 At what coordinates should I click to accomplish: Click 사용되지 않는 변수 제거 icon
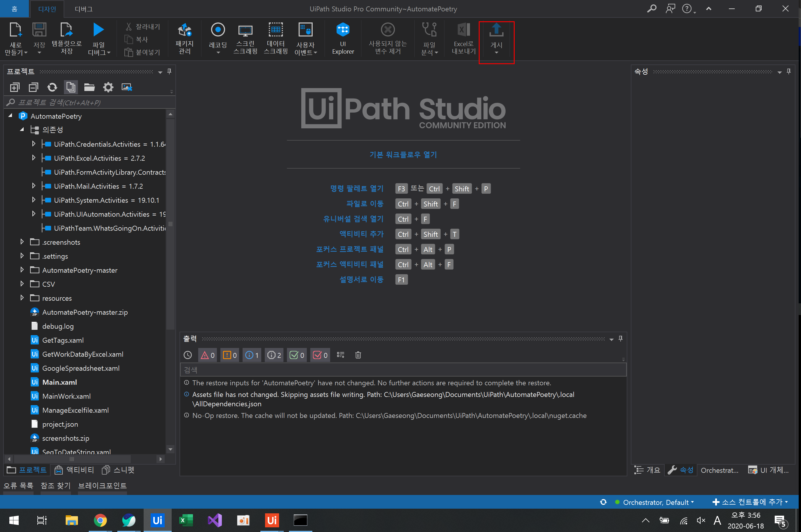pos(387,30)
